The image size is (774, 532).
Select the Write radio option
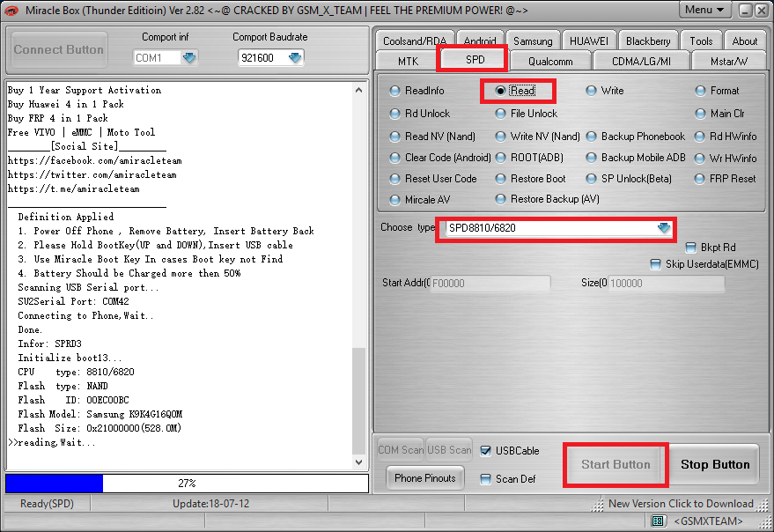(605, 91)
